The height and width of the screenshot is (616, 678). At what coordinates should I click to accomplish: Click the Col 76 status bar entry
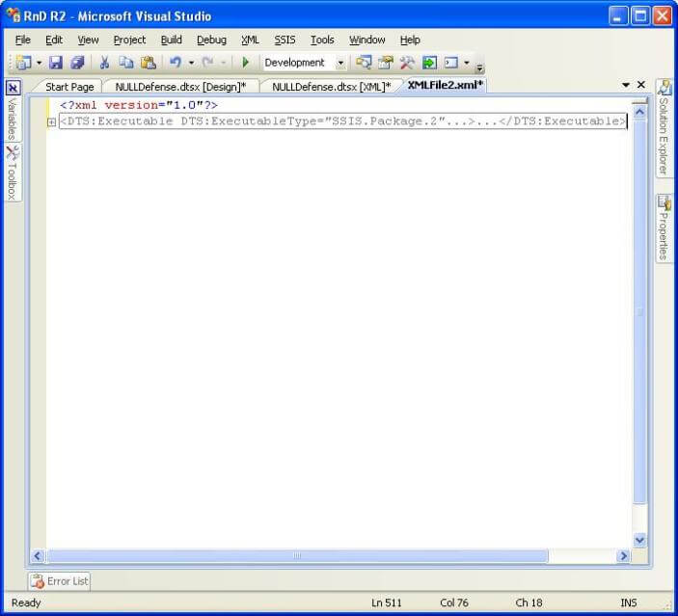tap(454, 603)
